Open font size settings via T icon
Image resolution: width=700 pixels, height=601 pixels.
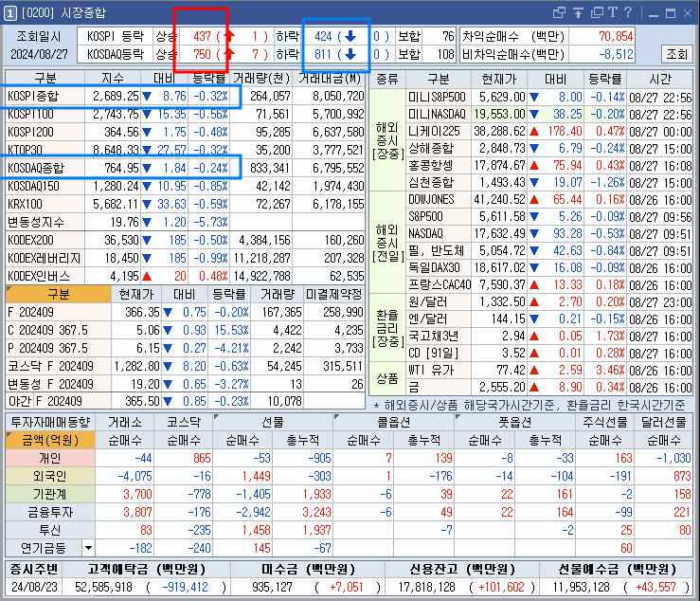click(613, 12)
